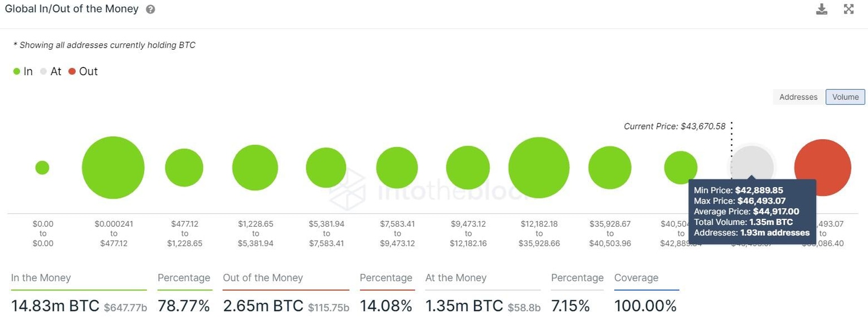Click the red Out of the Money bubble
The height and width of the screenshot is (333, 868).
tap(822, 161)
